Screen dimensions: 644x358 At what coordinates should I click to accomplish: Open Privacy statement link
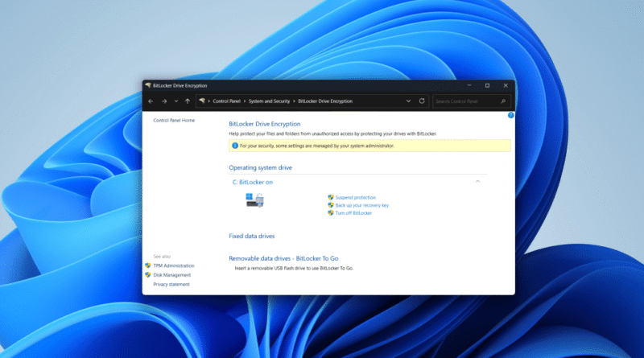(x=171, y=284)
